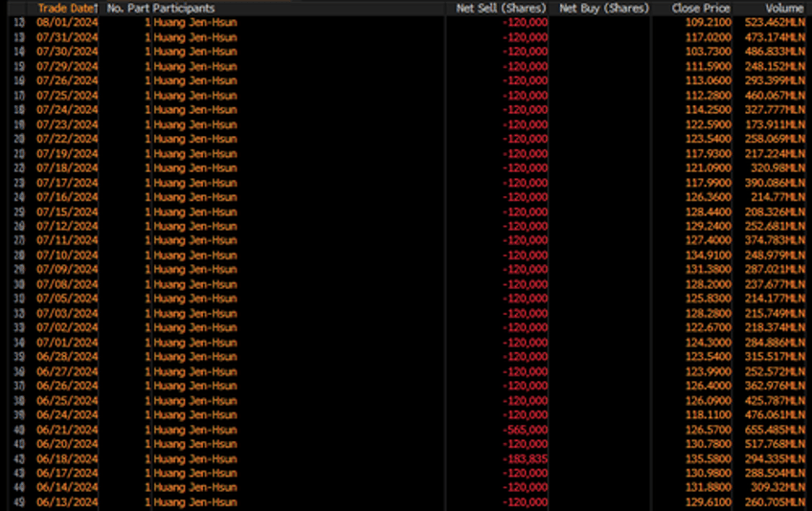This screenshot has width=812, height=511.
Task: Click close price 131.3800
Action: pyautogui.click(x=709, y=269)
